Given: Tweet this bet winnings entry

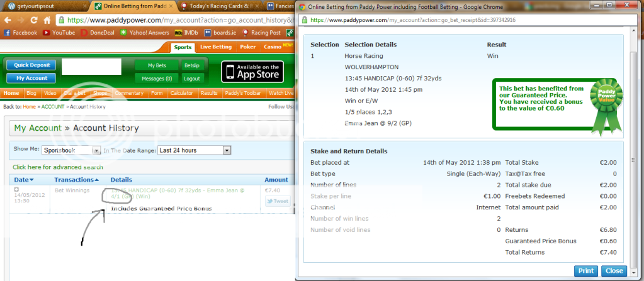Looking at the screenshot, I should [276, 202].
